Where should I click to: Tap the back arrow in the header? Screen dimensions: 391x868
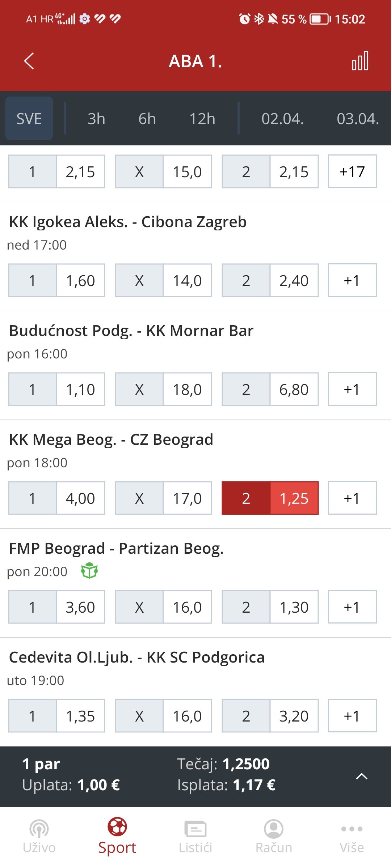click(29, 61)
